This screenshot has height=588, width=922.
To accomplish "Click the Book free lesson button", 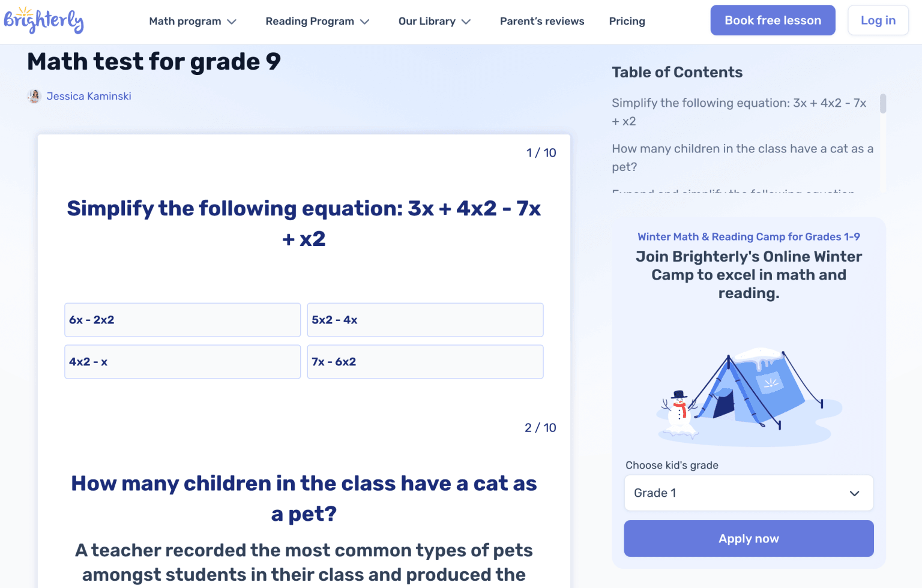I will pos(773,20).
